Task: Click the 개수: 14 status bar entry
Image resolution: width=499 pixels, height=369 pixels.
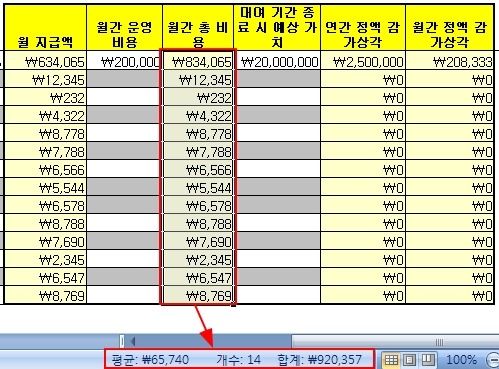Action: (x=238, y=360)
